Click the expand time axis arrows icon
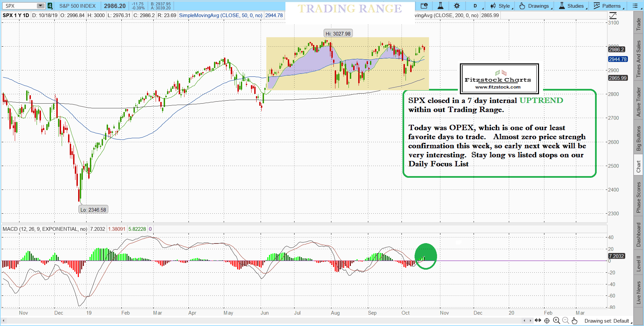Screen dimensions: 644x326 pyautogui.click(x=538, y=321)
